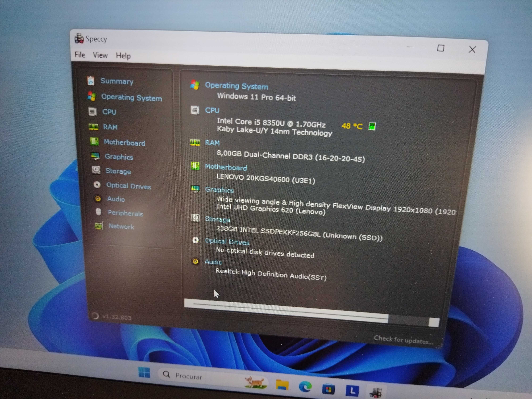Click the 48 °C temperature reading
Image resolution: width=532 pixels, height=399 pixels.
click(352, 126)
